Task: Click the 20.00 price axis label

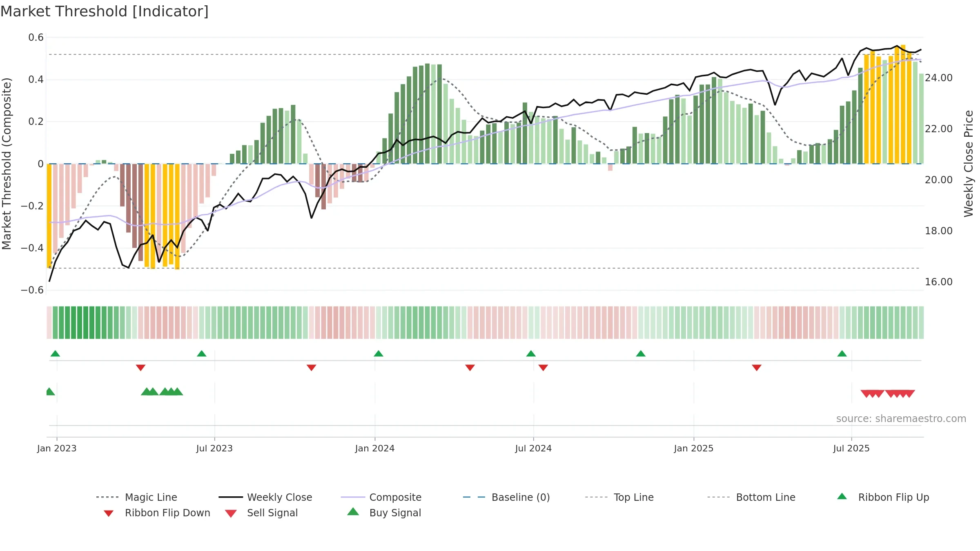Action: coord(939,180)
